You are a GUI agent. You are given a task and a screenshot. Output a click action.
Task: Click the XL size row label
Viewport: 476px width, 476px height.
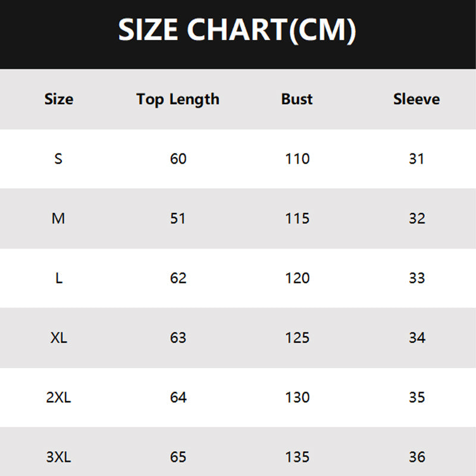pos(58,337)
